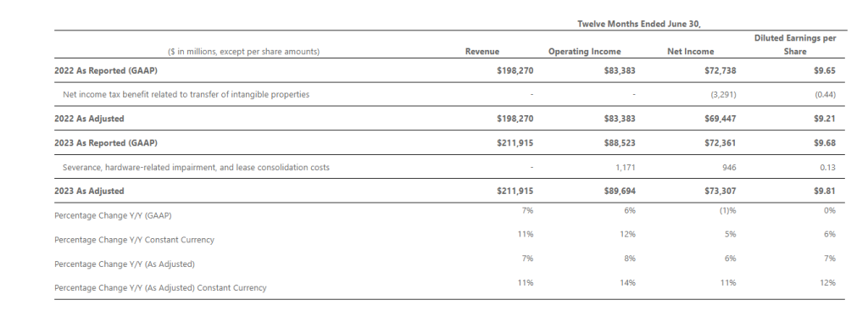
Task: Click the severance cost value 1,171
Action: pyautogui.click(x=625, y=167)
